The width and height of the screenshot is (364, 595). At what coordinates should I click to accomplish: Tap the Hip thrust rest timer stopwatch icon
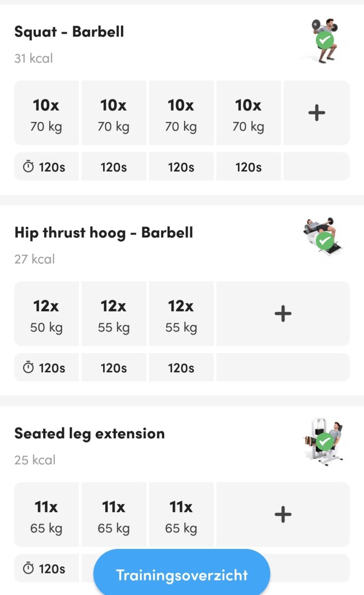click(29, 368)
